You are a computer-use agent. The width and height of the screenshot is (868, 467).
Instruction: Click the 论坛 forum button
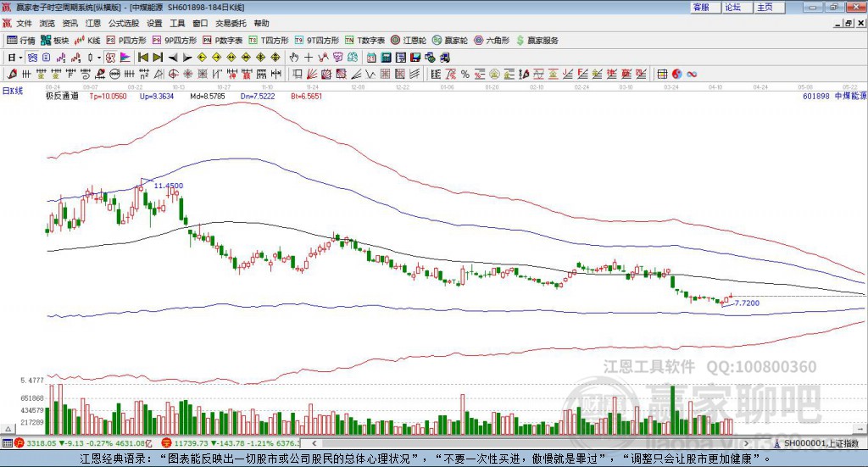[737, 7]
